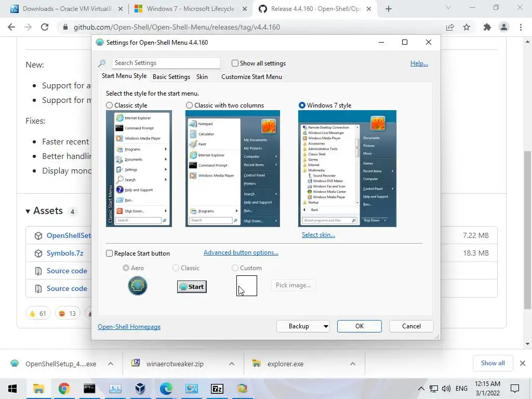Bookmark this page with the star icon
This screenshot has width=532, height=399.
(467, 27)
